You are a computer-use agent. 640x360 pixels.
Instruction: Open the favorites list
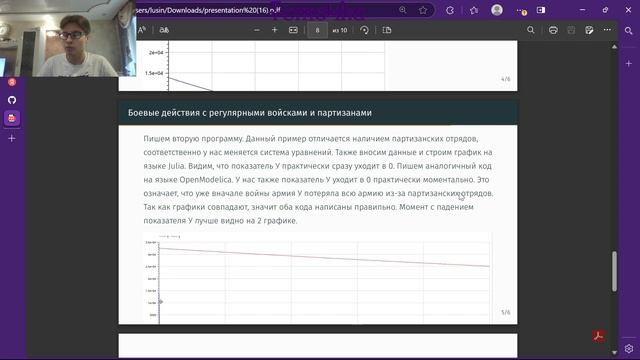(473, 10)
